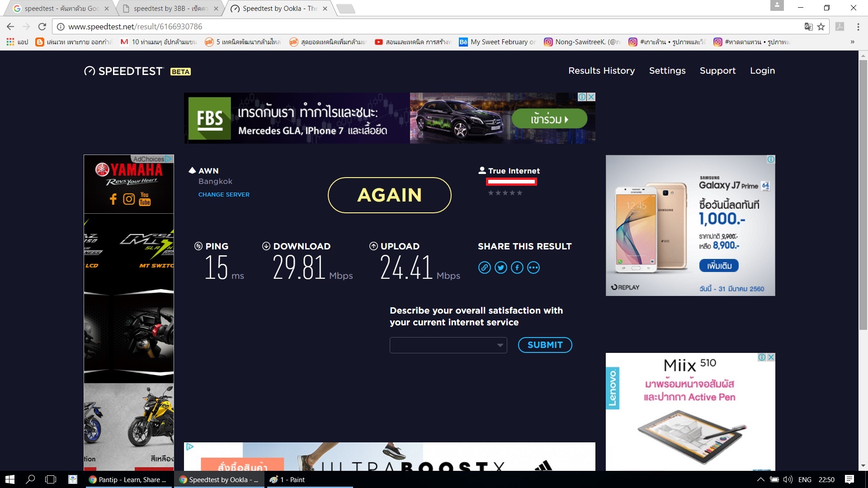
Task: Open the Apps bookmarks shortcut
Action: [x=17, y=42]
